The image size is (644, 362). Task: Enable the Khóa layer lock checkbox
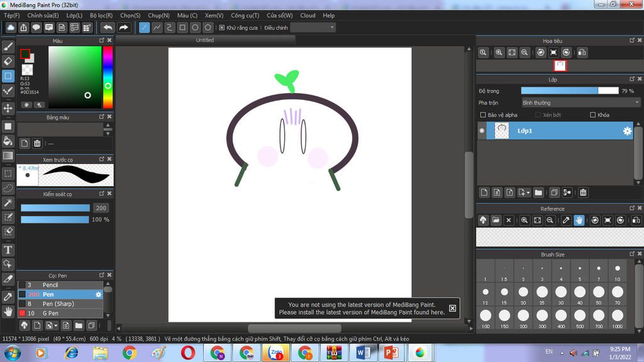[592, 115]
